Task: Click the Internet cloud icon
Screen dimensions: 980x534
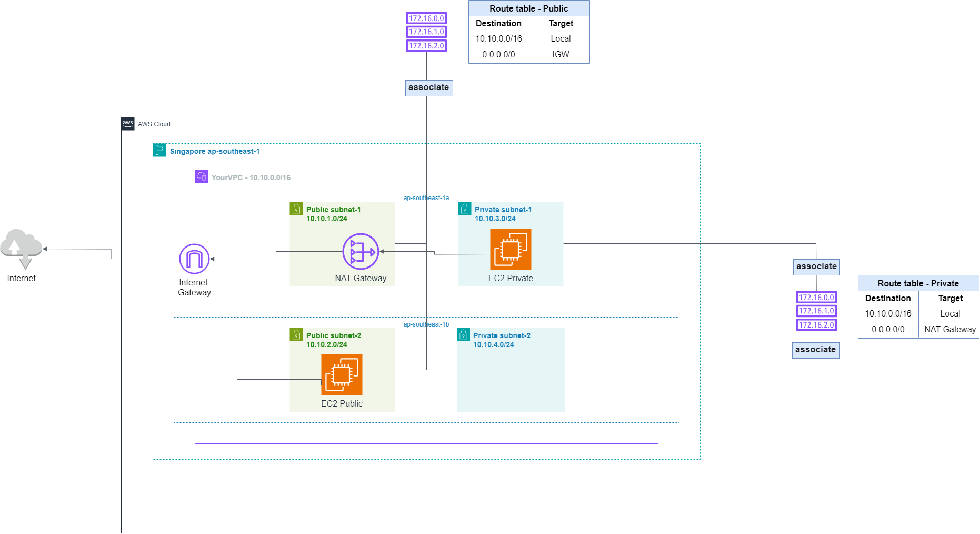Action: [21, 249]
